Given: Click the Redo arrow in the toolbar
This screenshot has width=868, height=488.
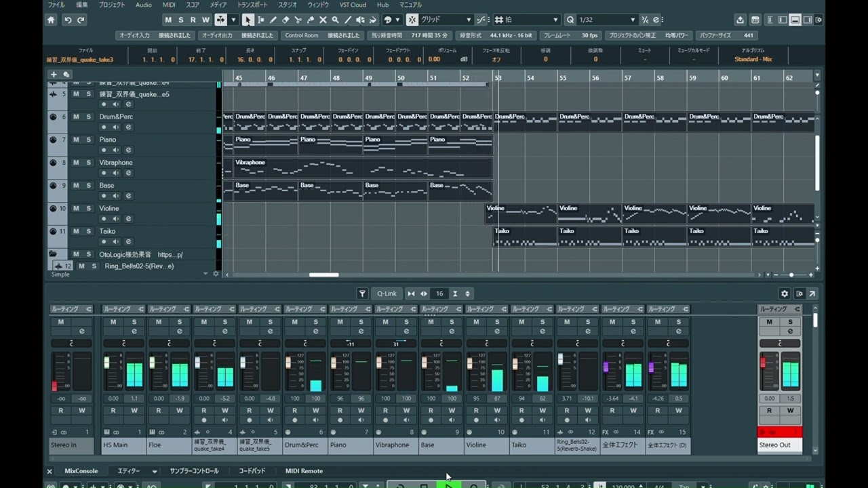Looking at the screenshot, I should click(x=81, y=20).
